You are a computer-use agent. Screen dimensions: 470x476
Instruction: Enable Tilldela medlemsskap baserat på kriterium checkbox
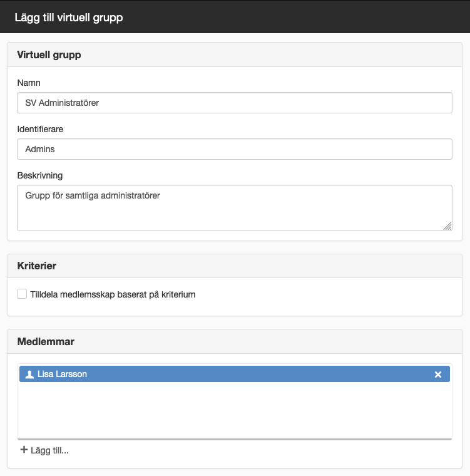click(x=22, y=294)
